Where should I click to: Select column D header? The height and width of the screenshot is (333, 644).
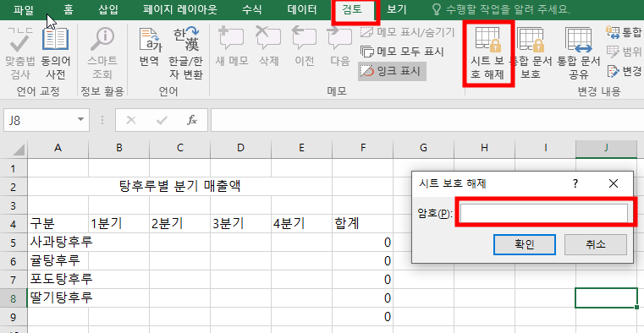[240, 149]
